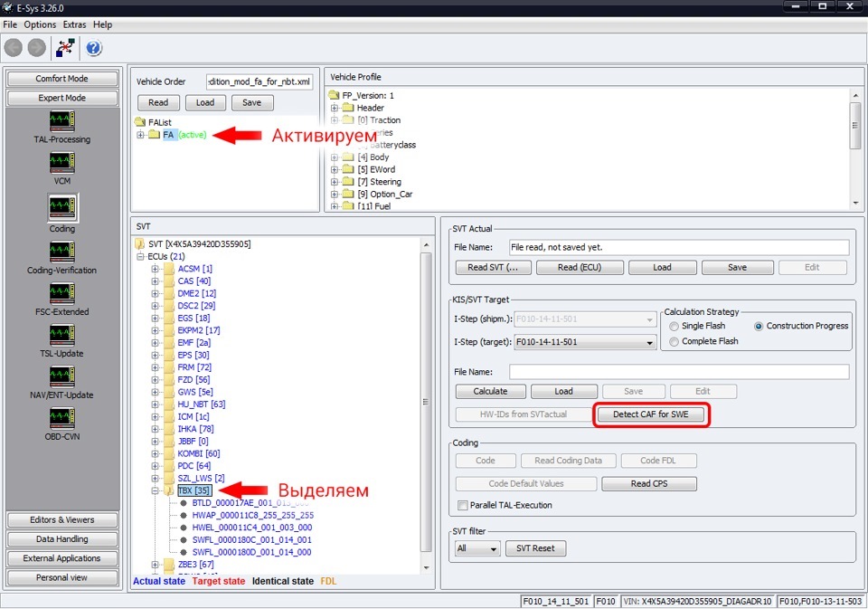This screenshot has width=868, height=609.
Task: Open the SVT filter All dropdown
Action: 493,549
